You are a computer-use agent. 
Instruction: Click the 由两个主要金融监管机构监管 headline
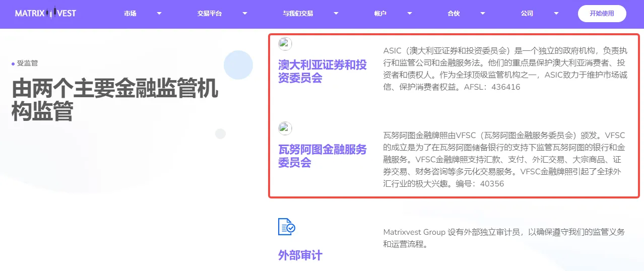tap(115, 100)
